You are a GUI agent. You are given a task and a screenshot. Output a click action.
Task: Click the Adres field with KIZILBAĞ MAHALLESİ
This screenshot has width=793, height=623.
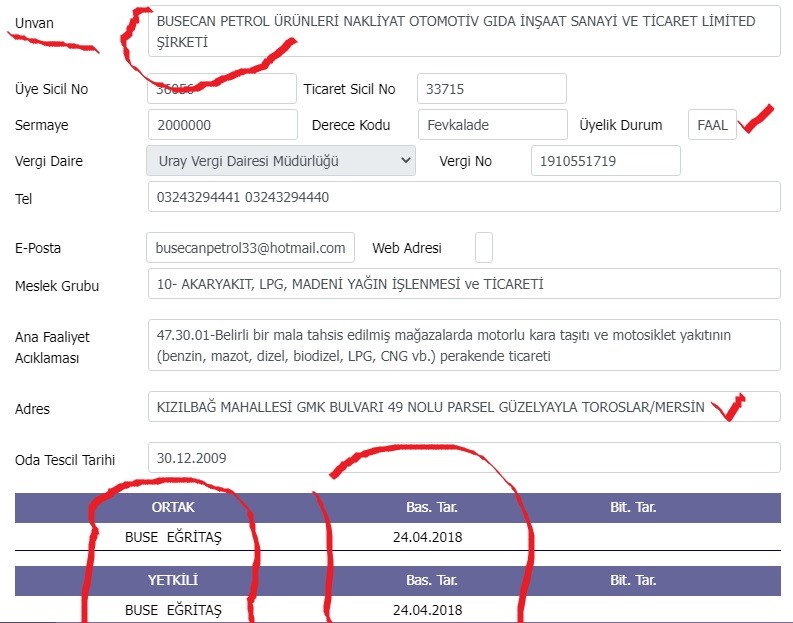click(x=464, y=407)
